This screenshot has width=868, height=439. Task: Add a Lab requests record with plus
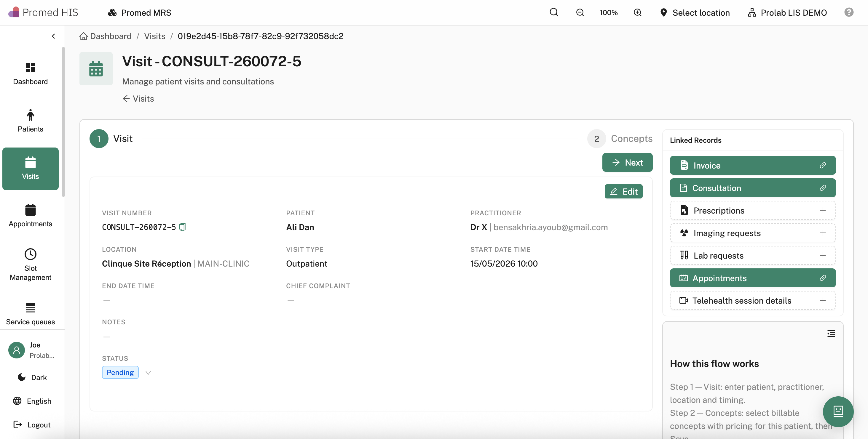(x=823, y=255)
